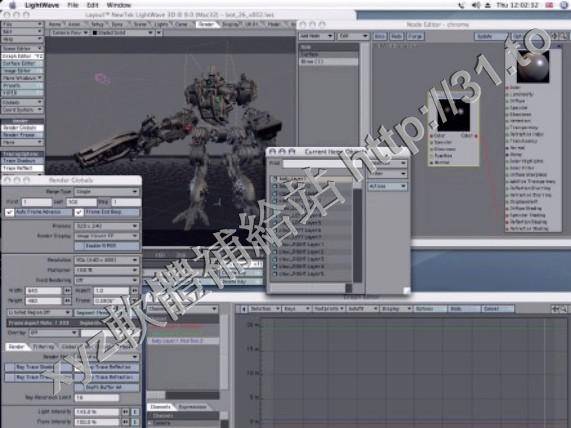Viewport: 571px width, 428px height.
Task: Open Edit dropdown in Node Editor
Action: coord(353,36)
